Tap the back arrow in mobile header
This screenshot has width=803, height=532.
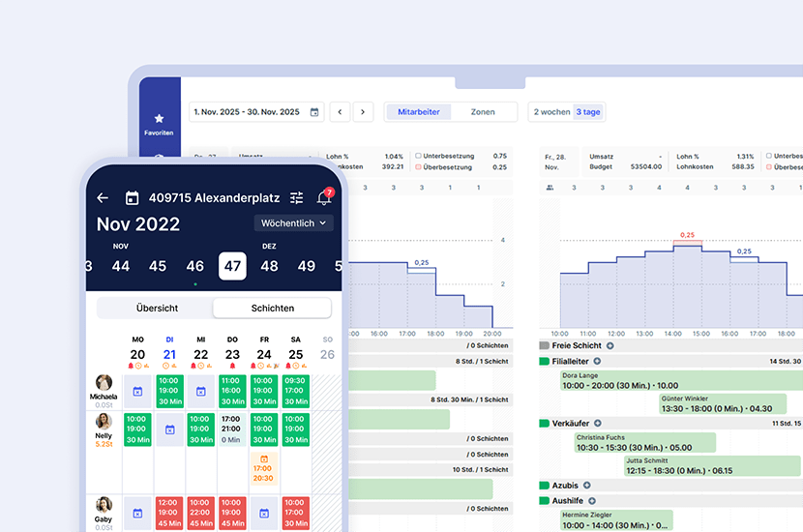(103, 198)
